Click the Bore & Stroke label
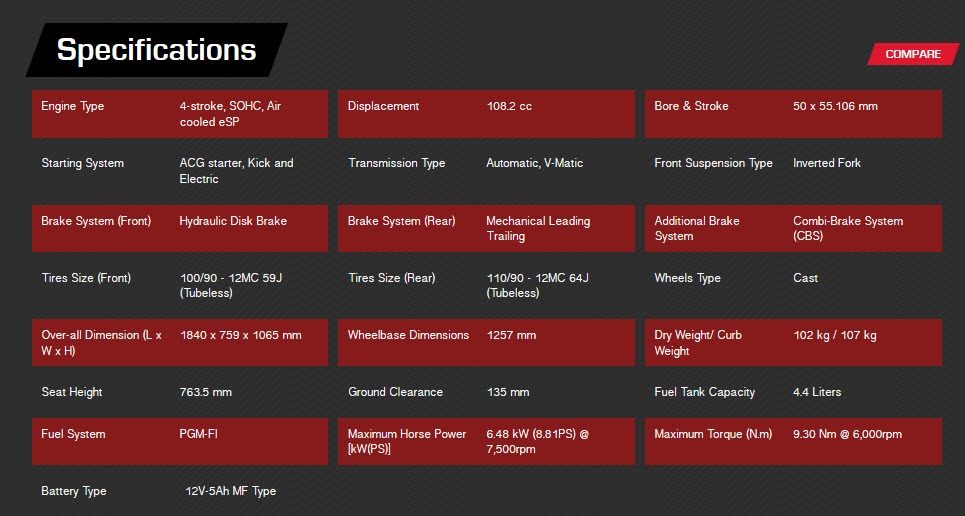 [x=691, y=106]
